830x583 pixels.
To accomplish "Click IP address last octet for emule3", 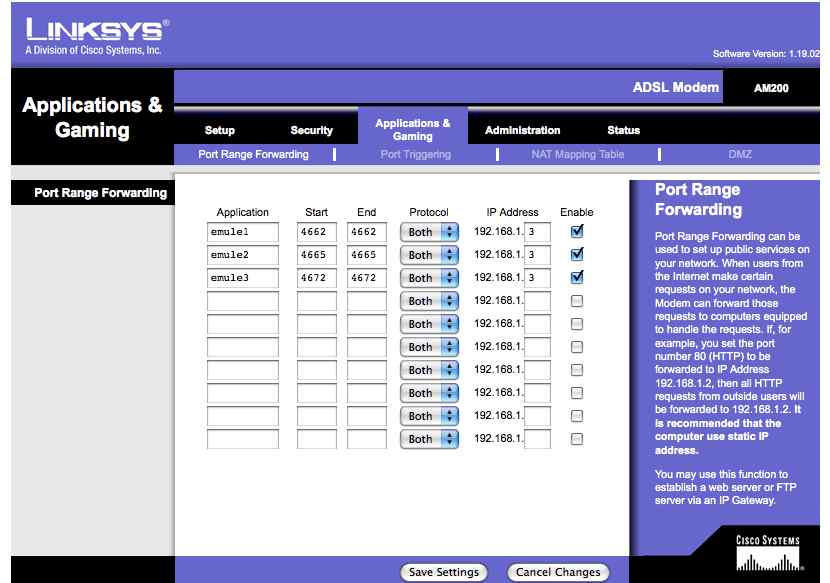I will click(x=537, y=278).
